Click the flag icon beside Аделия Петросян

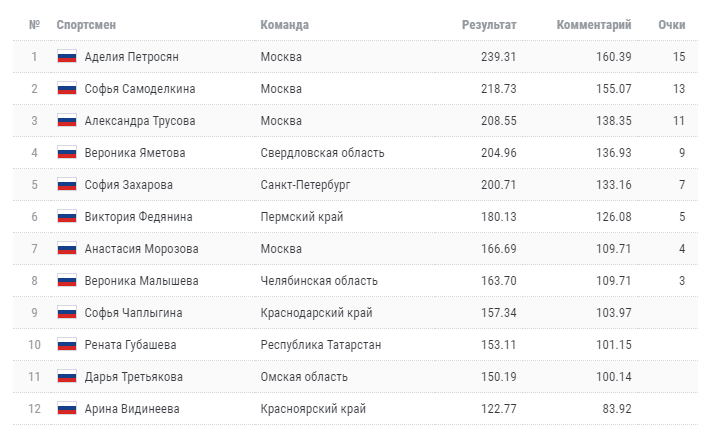67,57
